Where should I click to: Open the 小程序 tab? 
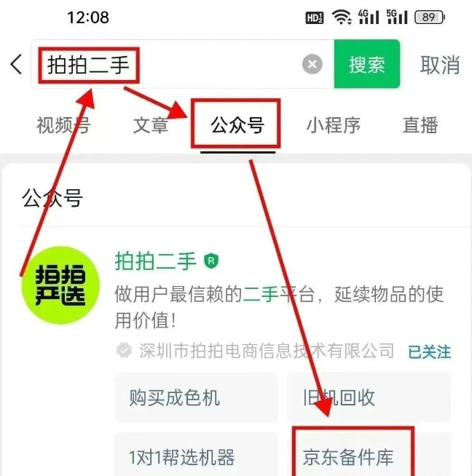click(334, 124)
